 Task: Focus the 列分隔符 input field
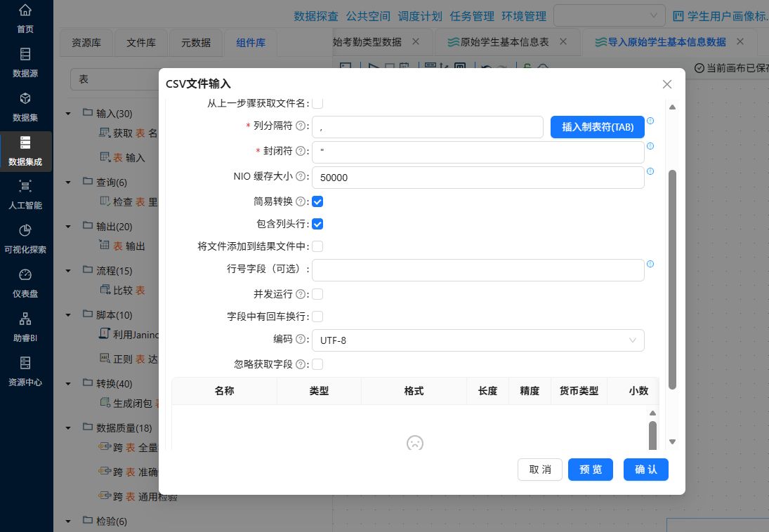[x=428, y=127]
